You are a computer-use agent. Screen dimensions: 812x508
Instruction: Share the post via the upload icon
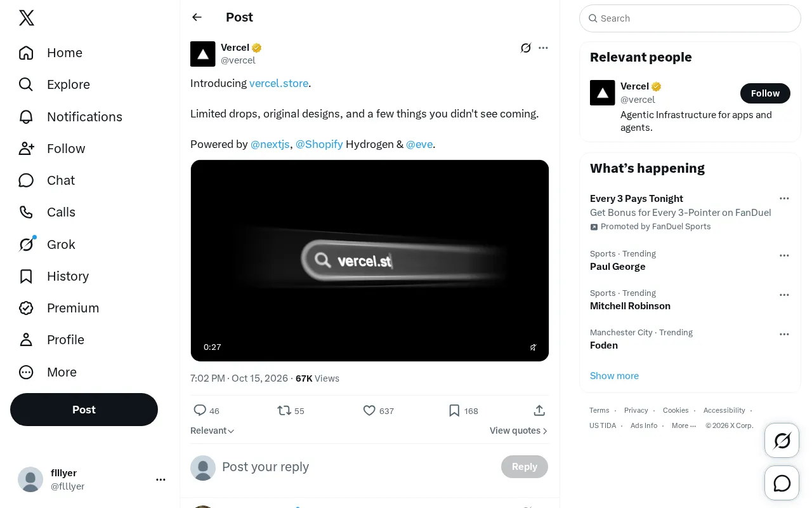coord(539,411)
